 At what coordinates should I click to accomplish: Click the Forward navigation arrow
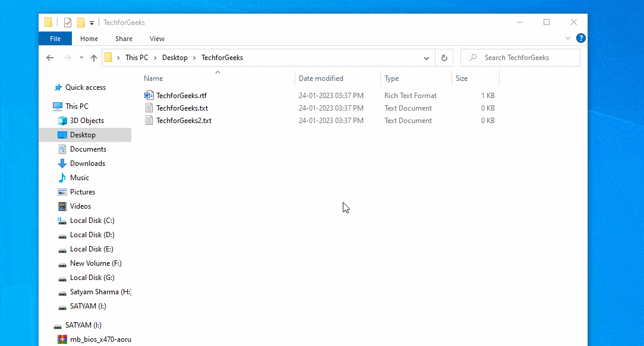(67, 58)
